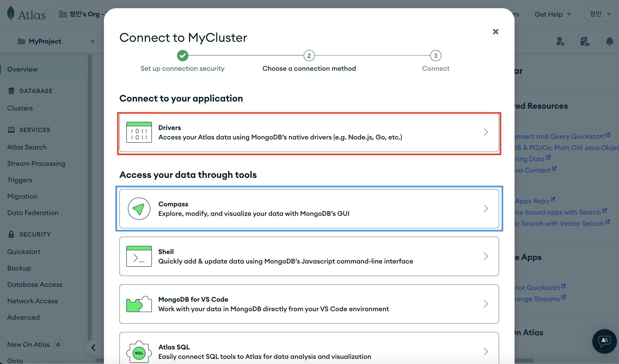Open Database Access sidebar item
The width and height of the screenshot is (619, 364).
[35, 285]
